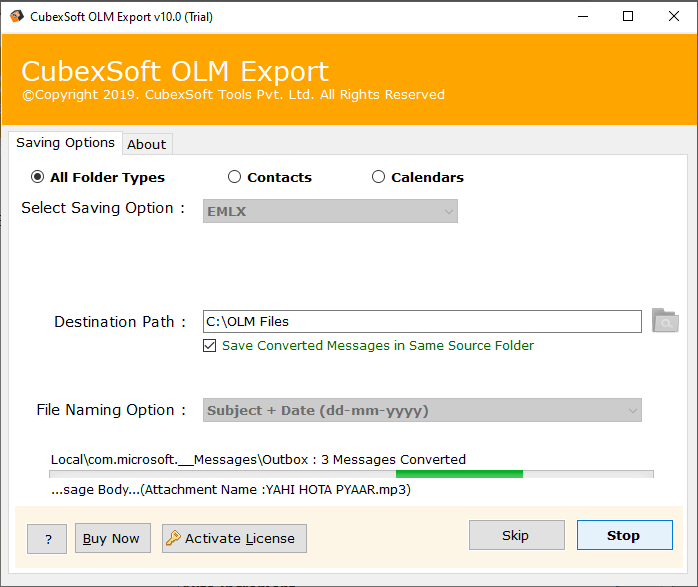
Task: Open the EMLX saving option dropdown
Action: pyautogui.click(x=330, y=211)
